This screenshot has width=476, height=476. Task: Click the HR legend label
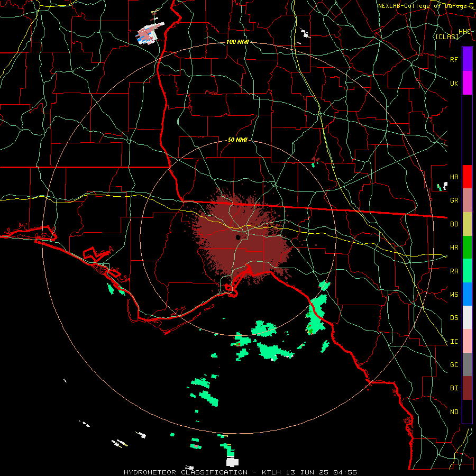tap(454, 248)
